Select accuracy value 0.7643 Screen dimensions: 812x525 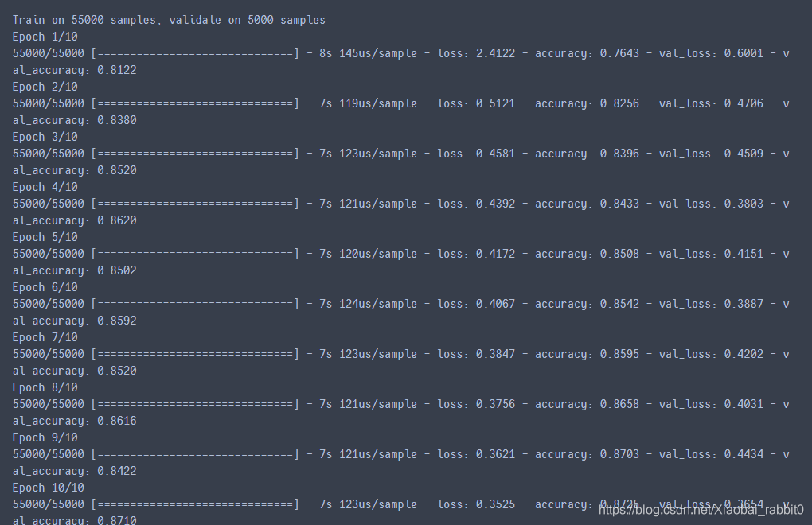point(619,53)
